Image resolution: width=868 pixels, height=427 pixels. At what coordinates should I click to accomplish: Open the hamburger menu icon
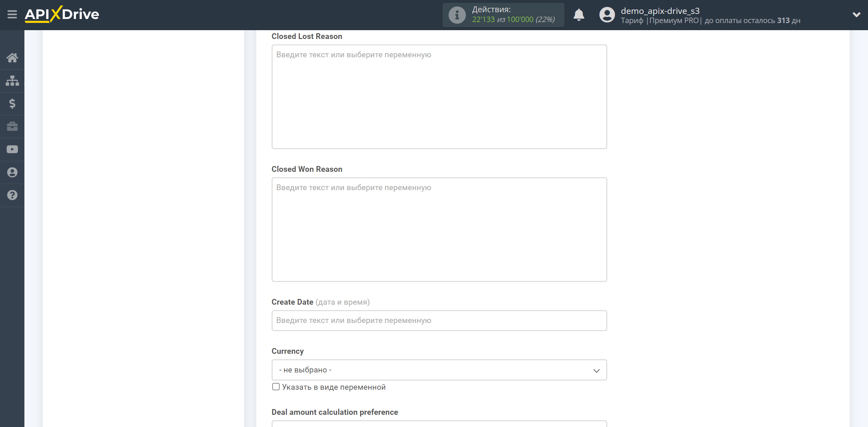point(12,15)
